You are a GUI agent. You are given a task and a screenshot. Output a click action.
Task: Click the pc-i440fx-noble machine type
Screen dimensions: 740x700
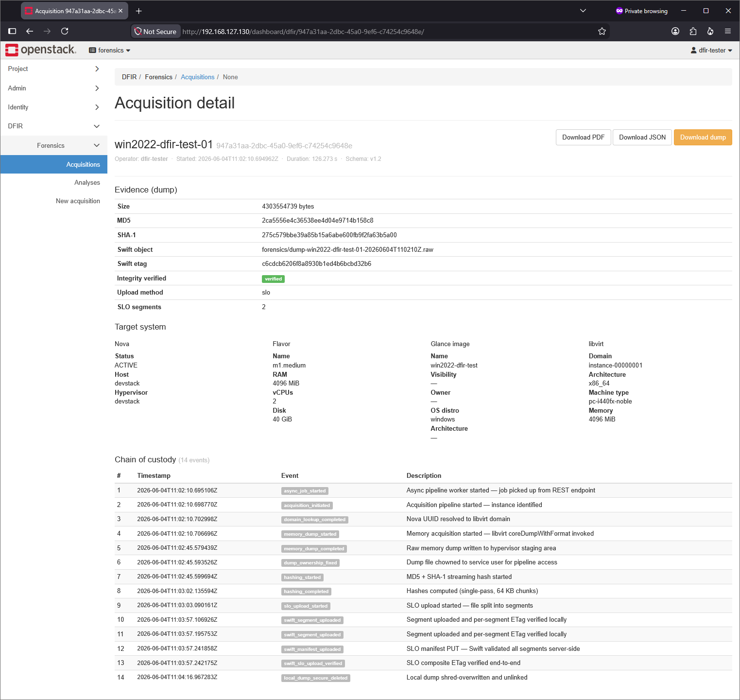click(x=610, y=401)
